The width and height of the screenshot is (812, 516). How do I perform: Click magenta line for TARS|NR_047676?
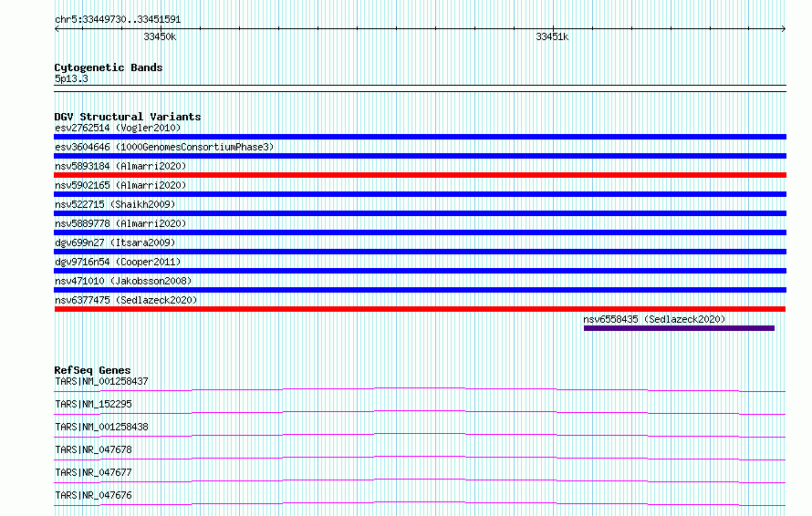click(x=420, y=503)
